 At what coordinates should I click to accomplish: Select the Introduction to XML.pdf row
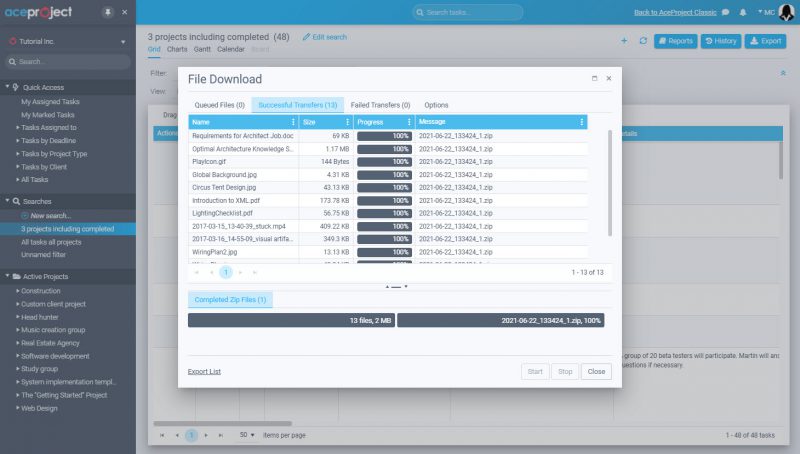[x=388, y=200]
